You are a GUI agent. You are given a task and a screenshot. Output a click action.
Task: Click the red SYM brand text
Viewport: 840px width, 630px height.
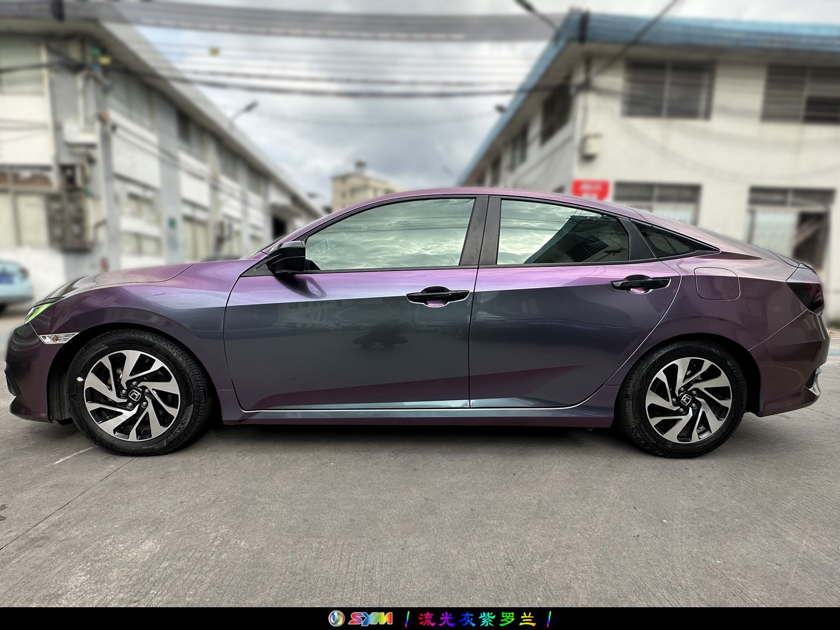click(370, 618)
